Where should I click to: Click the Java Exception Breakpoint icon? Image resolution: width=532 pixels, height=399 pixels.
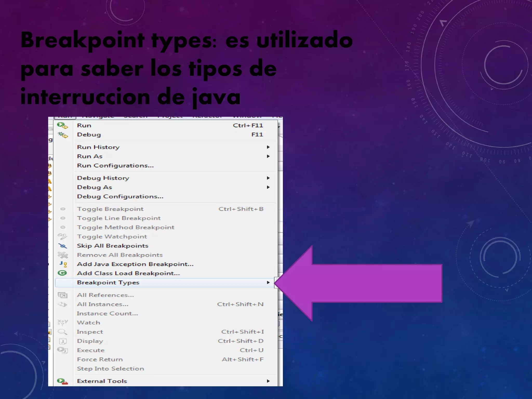click(63, 264)
